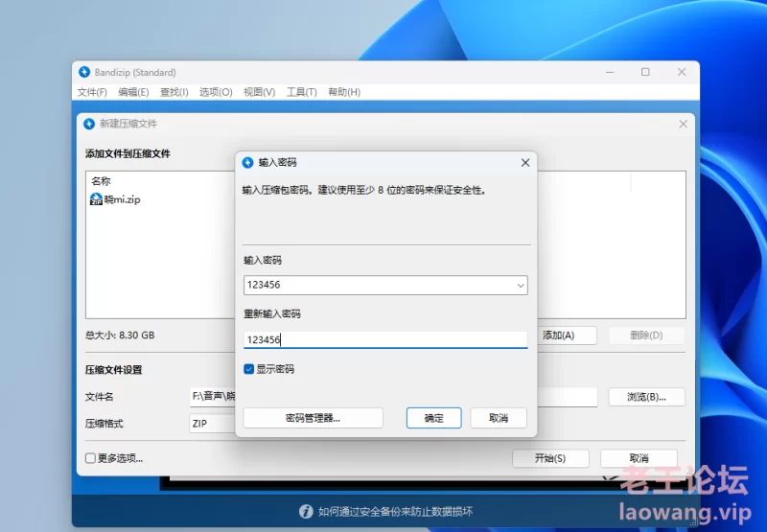Click the info icon in bottom banner
This screenshot has height=532, width=767.
click(x=306, y=512)
